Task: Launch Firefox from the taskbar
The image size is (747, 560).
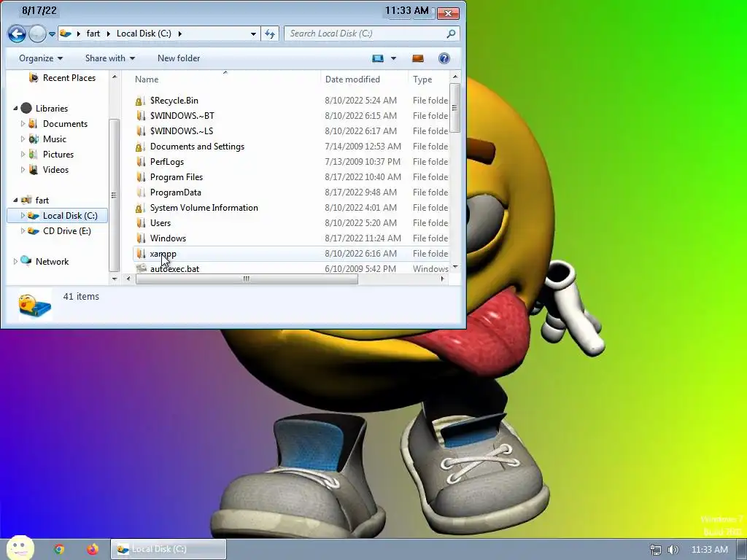Action: pos(93,549)
